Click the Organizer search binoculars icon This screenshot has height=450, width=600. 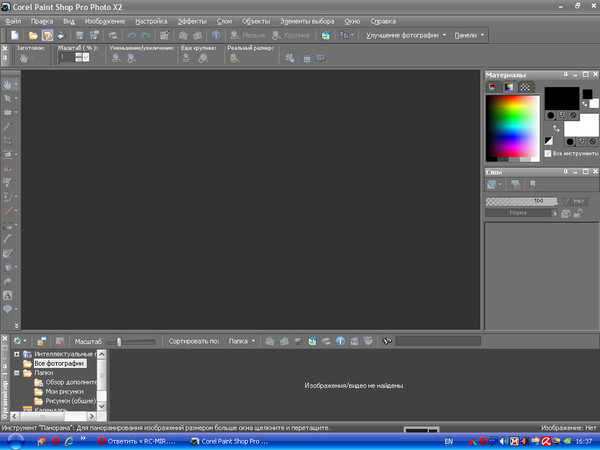[387, 341]
